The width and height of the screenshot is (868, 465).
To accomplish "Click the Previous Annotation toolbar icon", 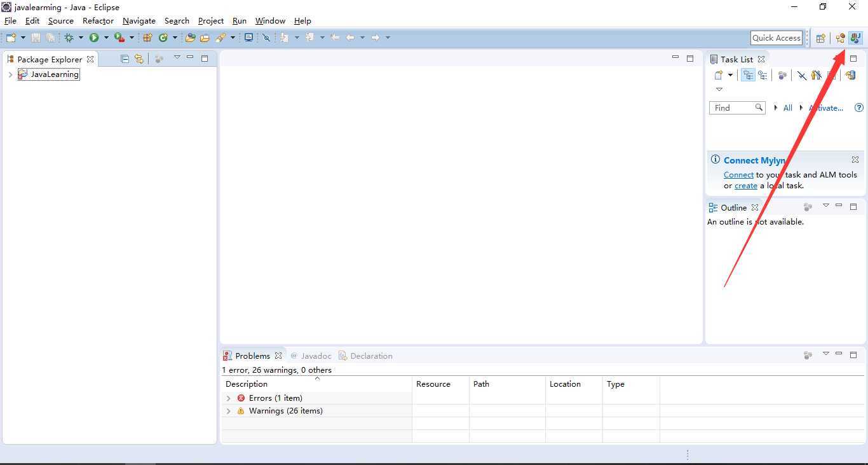I will click(x=310, y=38).
